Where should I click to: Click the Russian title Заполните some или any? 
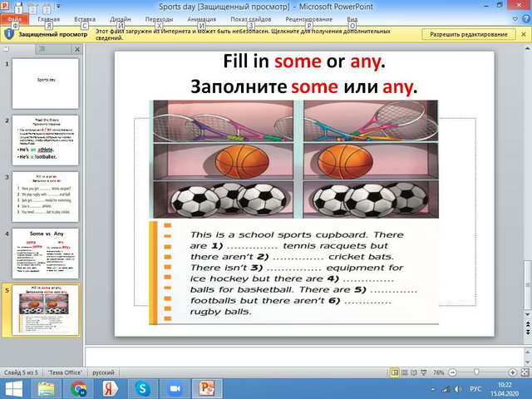303,86
